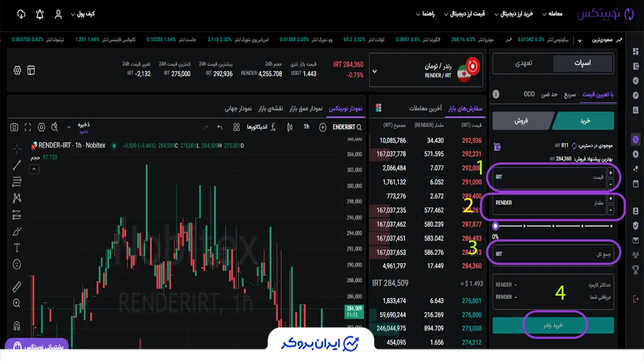644x362 pixels.
Task: Select the آخرین معاملات recent trades tab
Action: 425,109
